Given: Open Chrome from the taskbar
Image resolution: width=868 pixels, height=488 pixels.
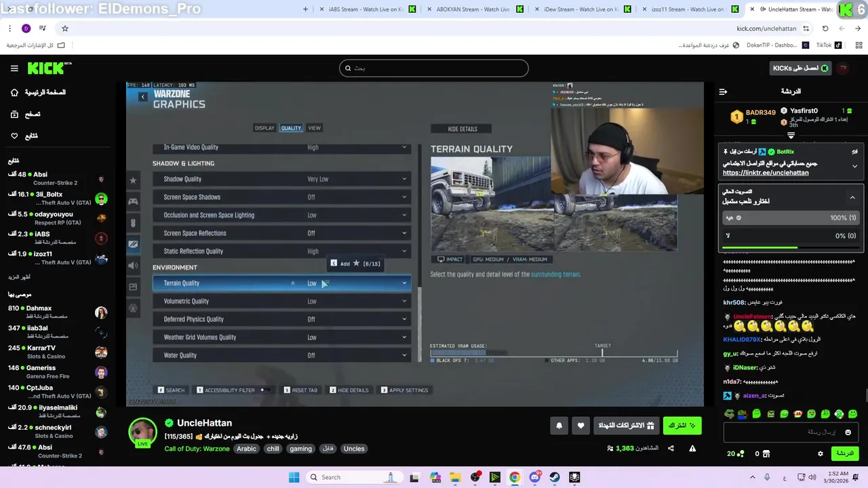Looking at the screenshot, I should pos(515,477).
